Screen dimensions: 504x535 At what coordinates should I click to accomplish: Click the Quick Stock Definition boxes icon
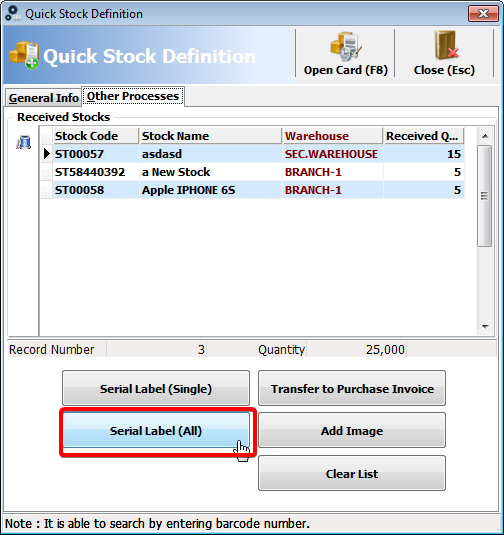click(24, 55)
